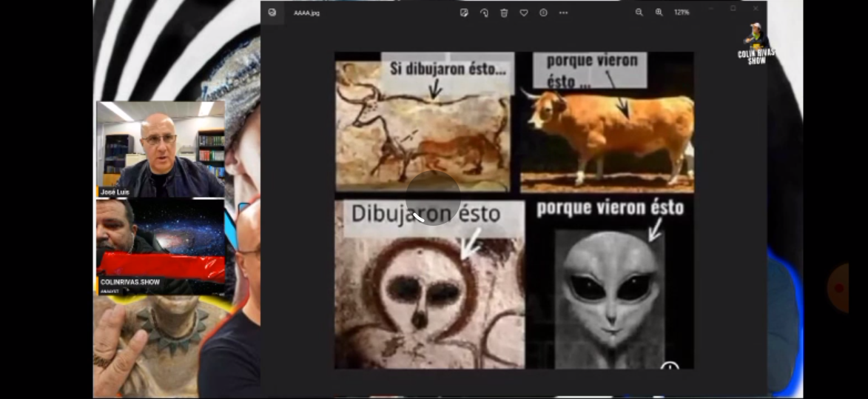The width and height of the screenshot is (868, 399).
Task: Zoom in using the magnifier plus icon
Action: 659,12
